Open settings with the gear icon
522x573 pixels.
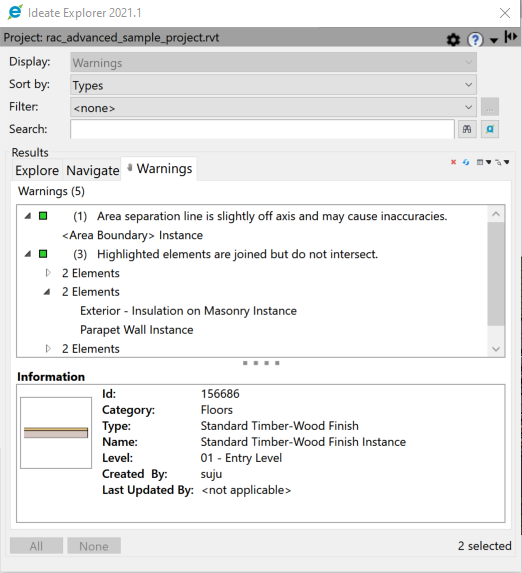(x=453, y=39)
